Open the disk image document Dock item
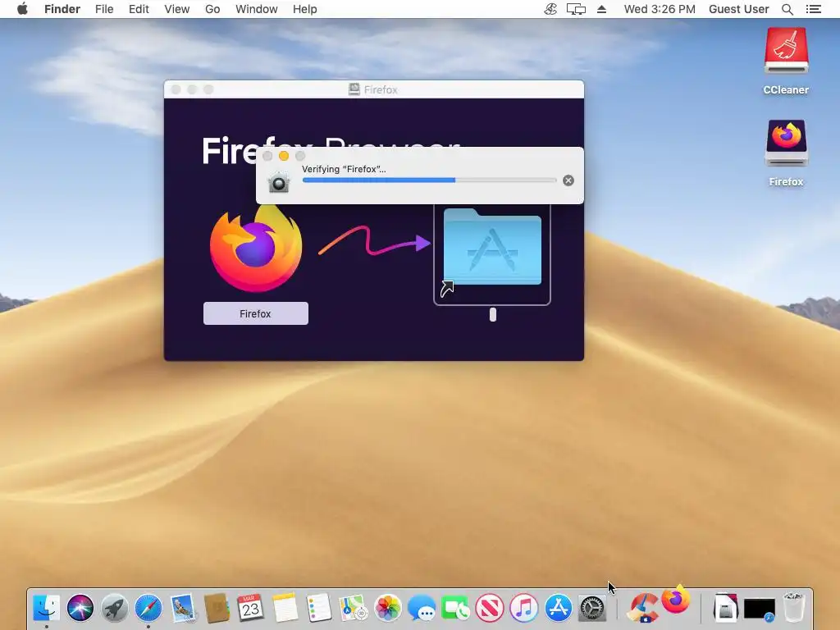The width and height of the screenshot is (840, 630). (725, 608)
